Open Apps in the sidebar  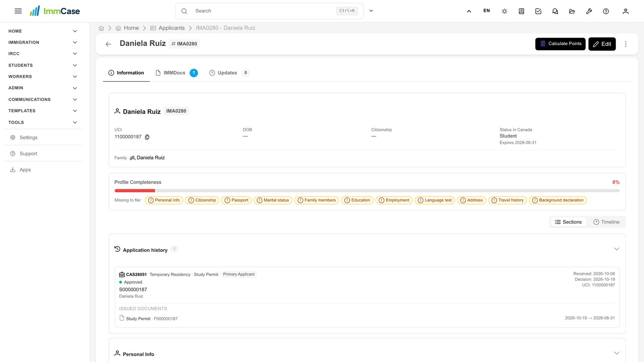pyautogui.click(x=43, y=170)
